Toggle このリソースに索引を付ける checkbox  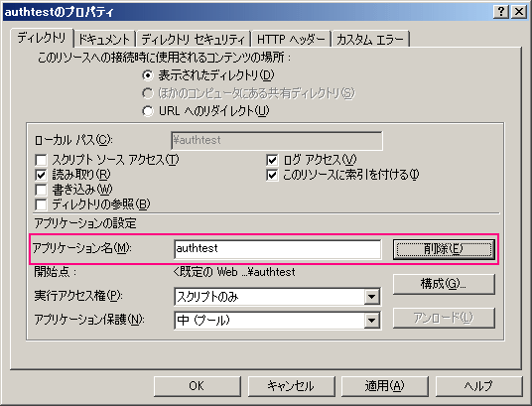(272, 175)
